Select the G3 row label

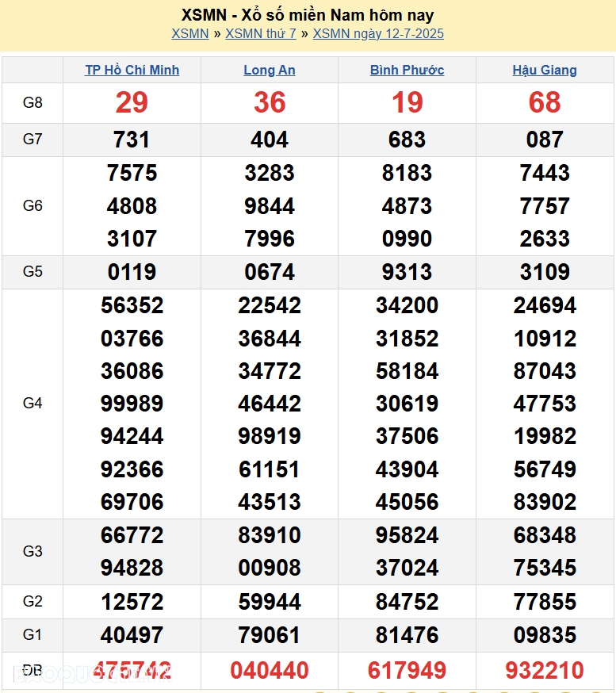pos(33,551)
